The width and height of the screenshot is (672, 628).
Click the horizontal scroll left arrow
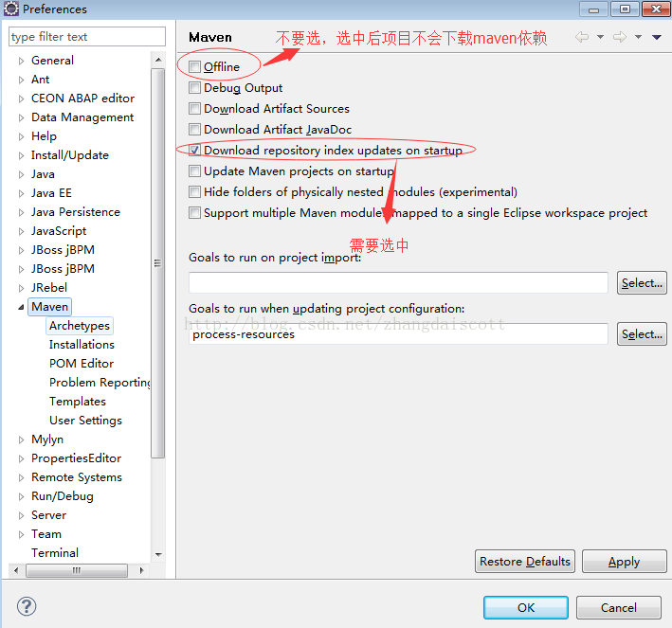(x=16, y=570)
